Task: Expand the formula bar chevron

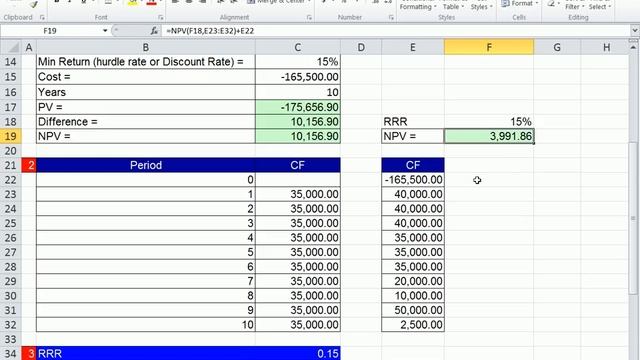Action: (634, 31)
